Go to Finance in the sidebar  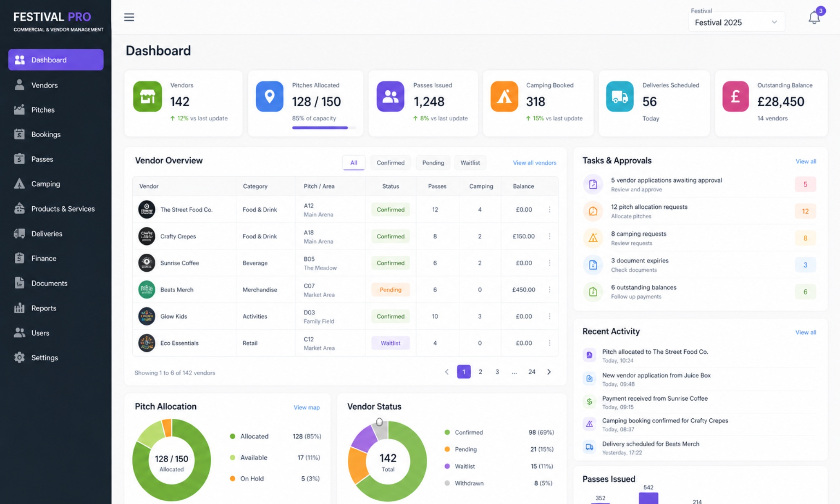(44, 258)
